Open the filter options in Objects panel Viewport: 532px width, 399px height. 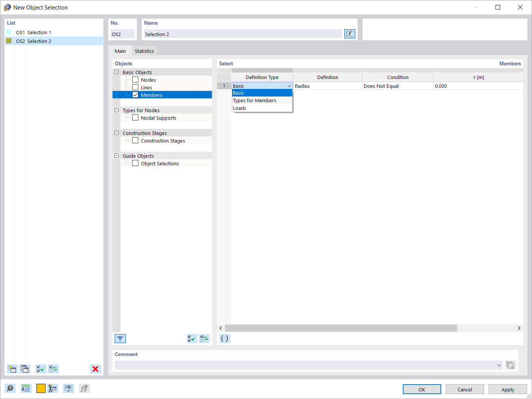tap(120, 338)
